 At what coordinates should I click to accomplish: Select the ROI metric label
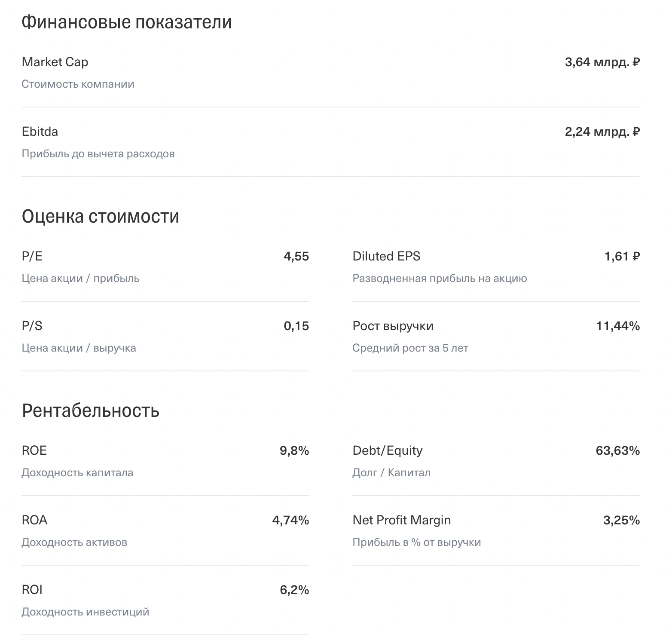pyautogui.click(x=32, y=590)
